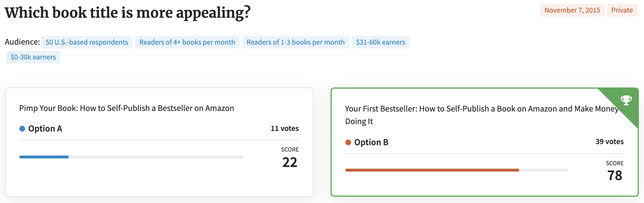
Task: Click the $31-60k earners tag
Action: pos(381,42)
